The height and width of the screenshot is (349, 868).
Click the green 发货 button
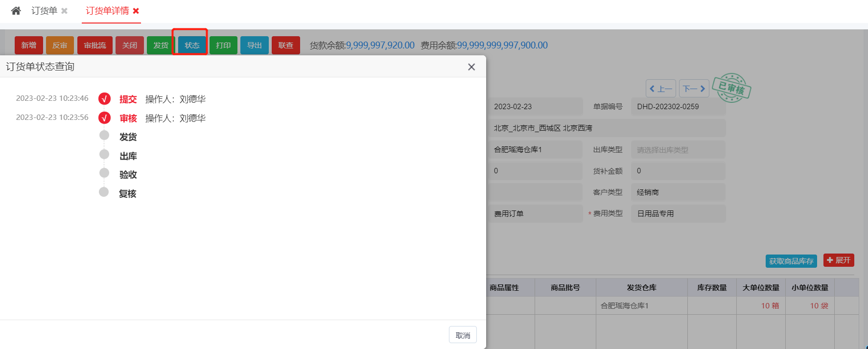[161, 45]
